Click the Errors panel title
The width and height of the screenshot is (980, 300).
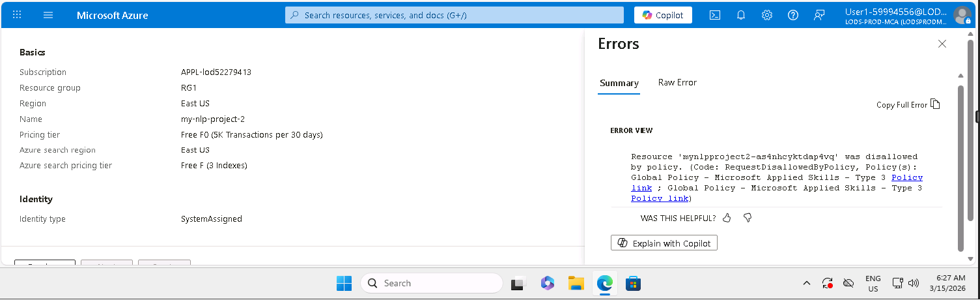(x=619, y=44)
